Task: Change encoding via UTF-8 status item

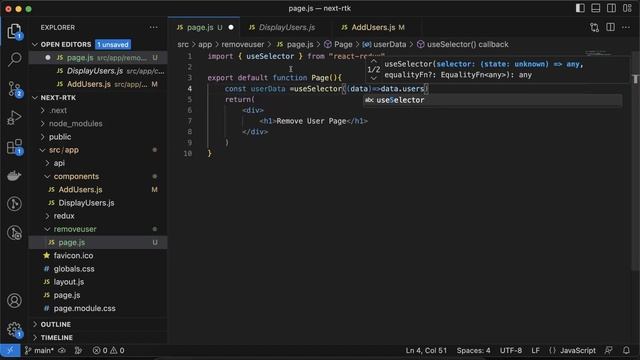Action: (x=511, y=350)
